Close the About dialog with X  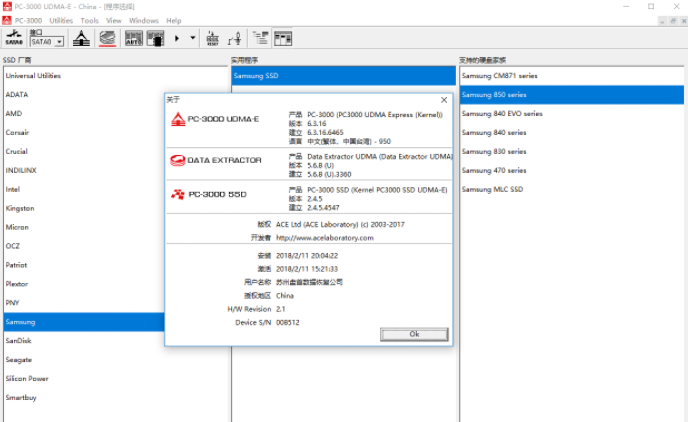444,100
